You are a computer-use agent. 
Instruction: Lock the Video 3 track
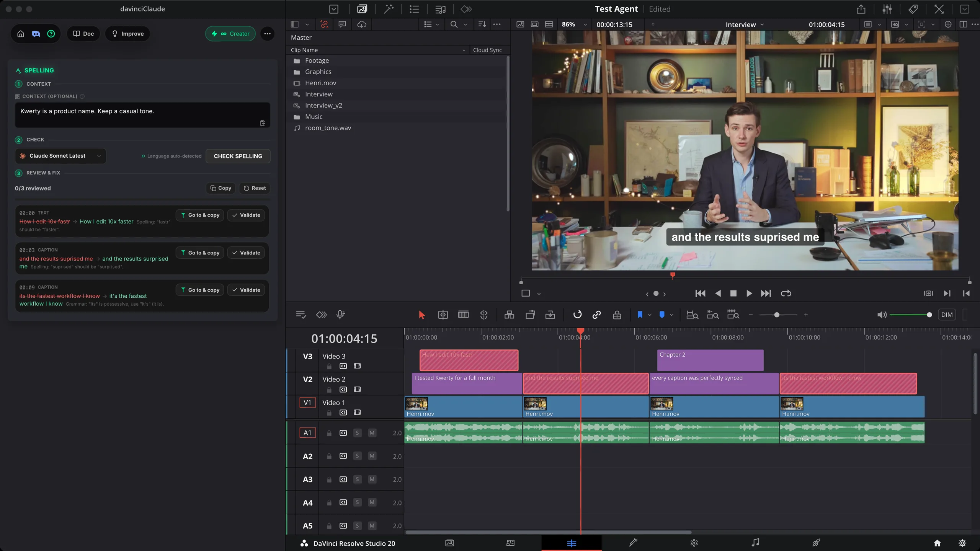pyautogui.click(x=329, y=366)
